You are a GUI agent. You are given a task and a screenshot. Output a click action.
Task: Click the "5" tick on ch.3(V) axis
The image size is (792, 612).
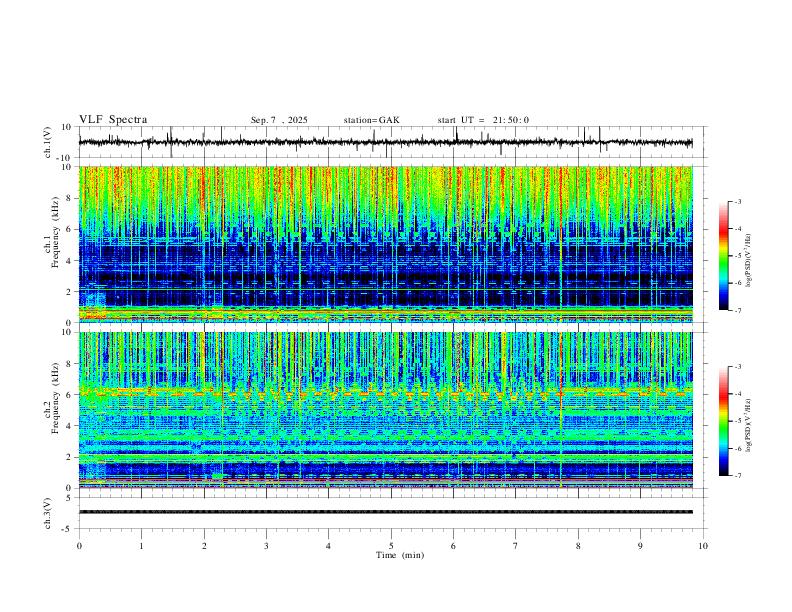click(70, 497)
